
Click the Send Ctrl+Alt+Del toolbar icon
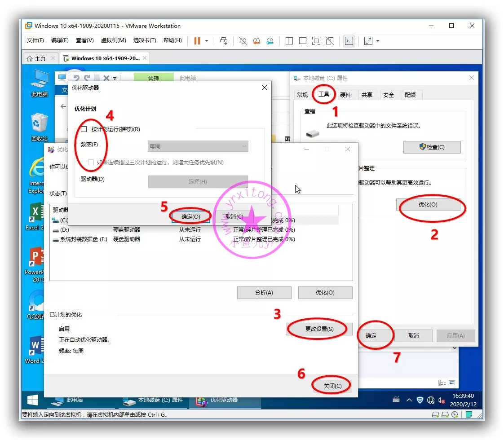coord(224,41)
